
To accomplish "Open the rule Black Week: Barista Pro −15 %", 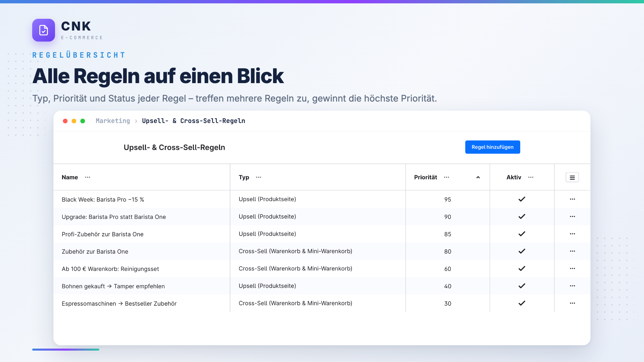I will 103,199.
